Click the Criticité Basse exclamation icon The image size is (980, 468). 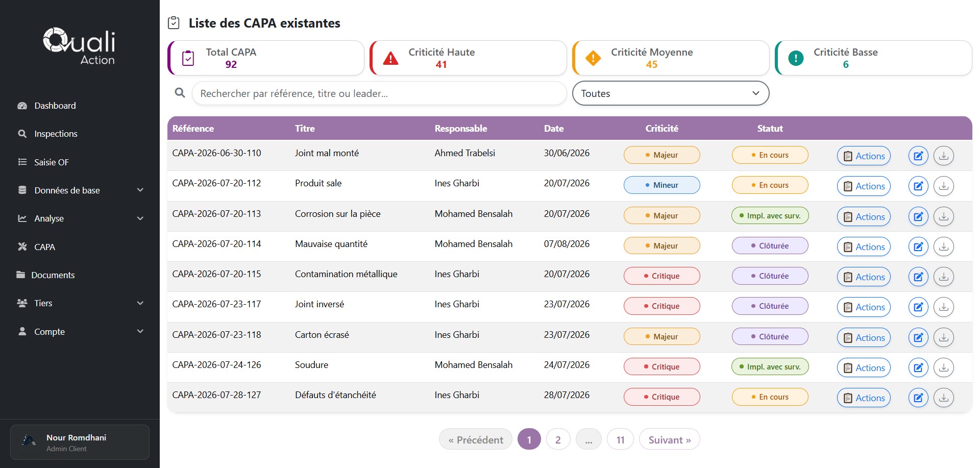tap(796, 58)
